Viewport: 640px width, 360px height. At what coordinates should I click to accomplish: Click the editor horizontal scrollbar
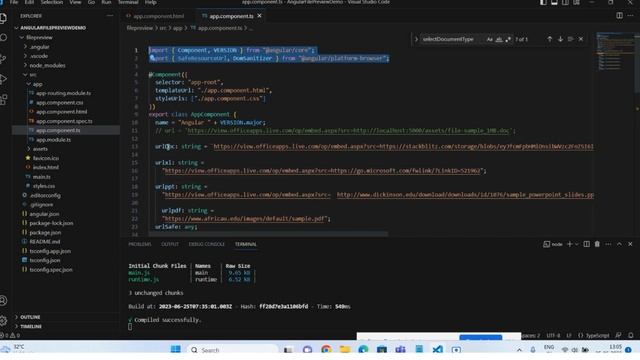268,234
